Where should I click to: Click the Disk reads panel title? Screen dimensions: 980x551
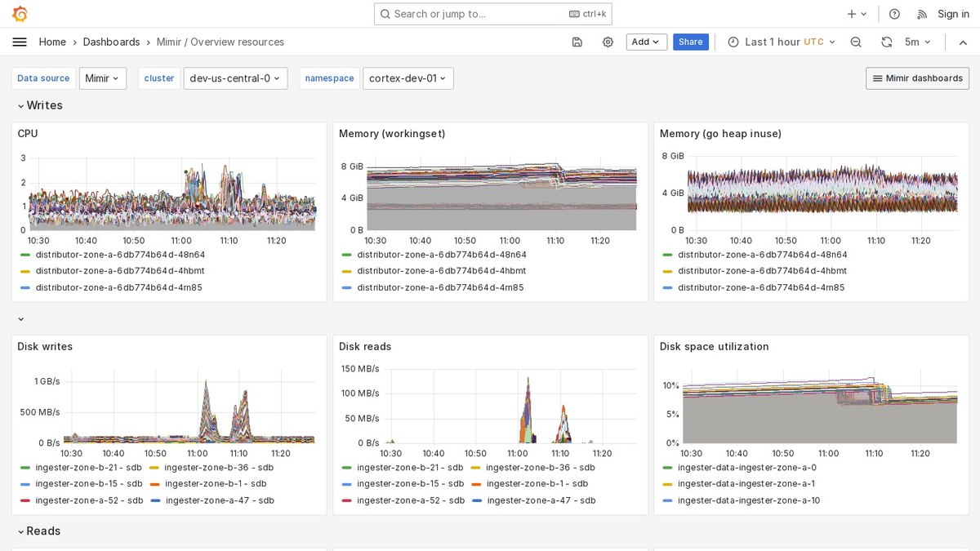(365, 347)
